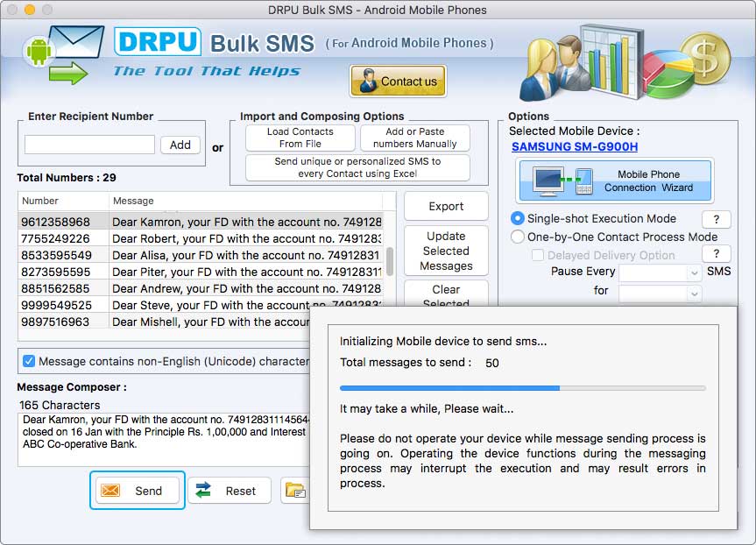
Task: Click the Contact us button
Action: coord(398,81)
